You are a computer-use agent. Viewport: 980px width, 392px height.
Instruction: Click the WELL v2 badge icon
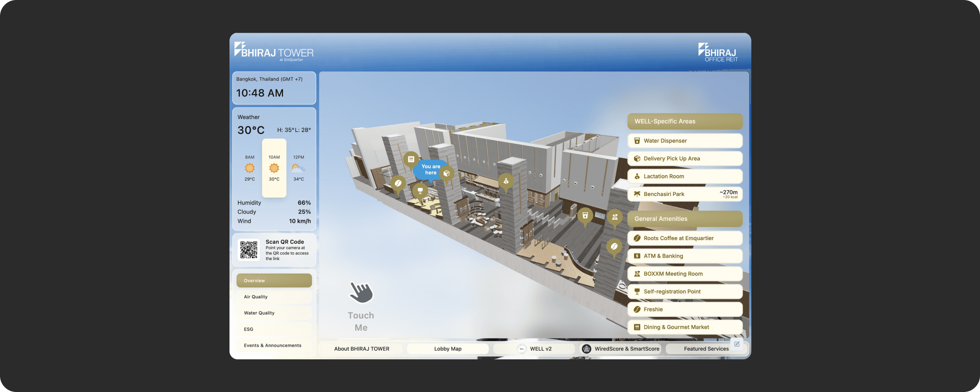point(522,349)
